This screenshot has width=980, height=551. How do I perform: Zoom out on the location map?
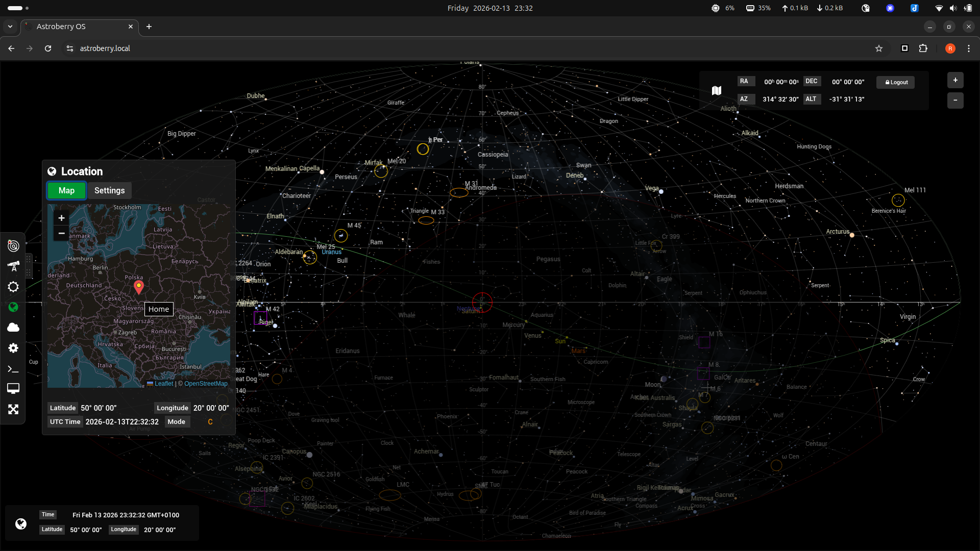click(61, 234)
